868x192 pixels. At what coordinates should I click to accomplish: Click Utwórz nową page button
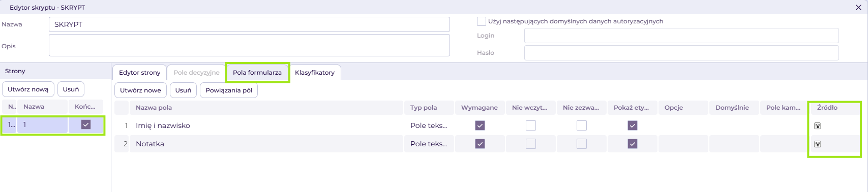pyautogui.click(x=28, y=89)
